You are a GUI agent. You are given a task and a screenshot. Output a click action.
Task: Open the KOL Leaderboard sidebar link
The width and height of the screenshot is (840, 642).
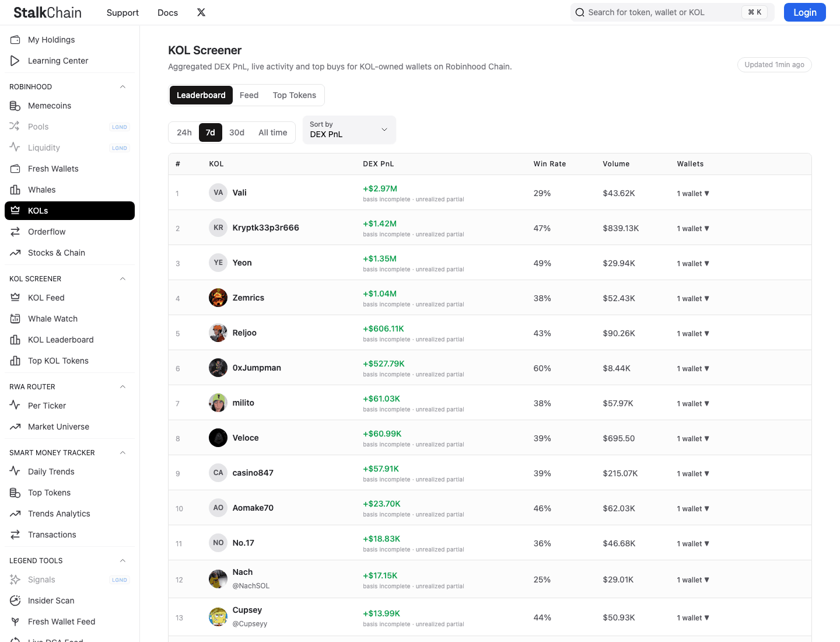(x=69, y=340)
